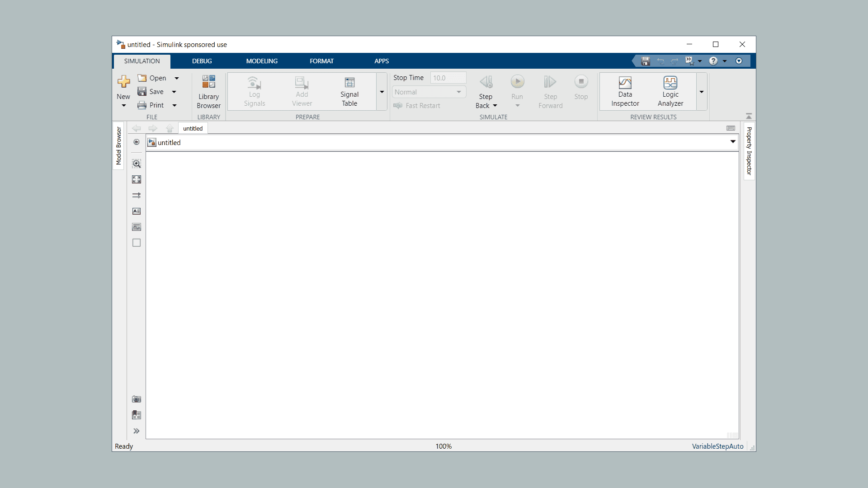Image resolution: width=868 pixels, height=488 pixels.
Task: Toggle the Model Browser side panel
Action: tap(118, 145)
